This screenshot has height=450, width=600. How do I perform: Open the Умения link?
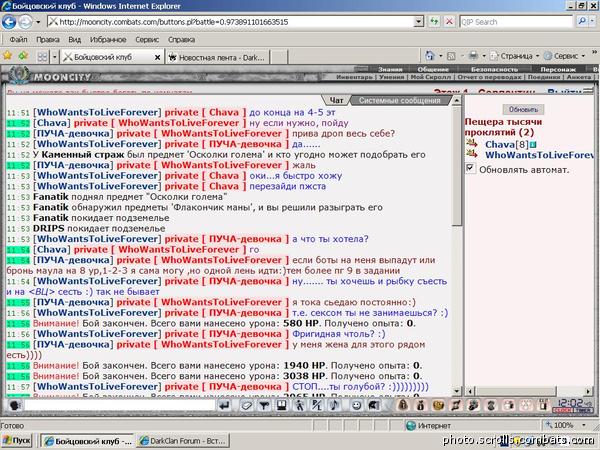point(391,77)
